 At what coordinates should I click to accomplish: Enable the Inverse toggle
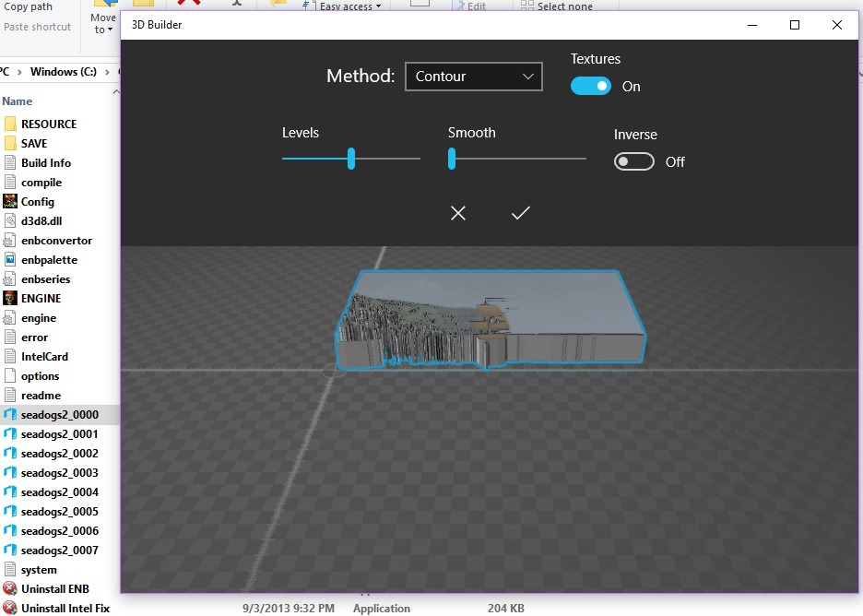(x=634, y=162)
